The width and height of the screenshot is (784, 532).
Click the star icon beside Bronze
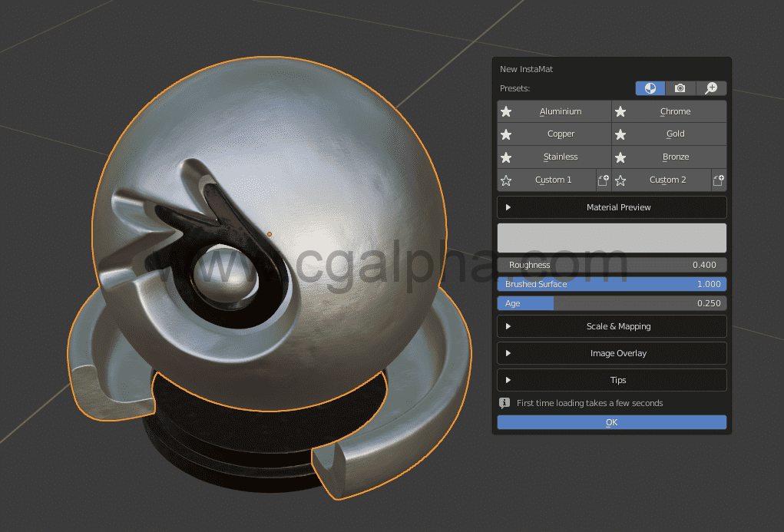620,157
